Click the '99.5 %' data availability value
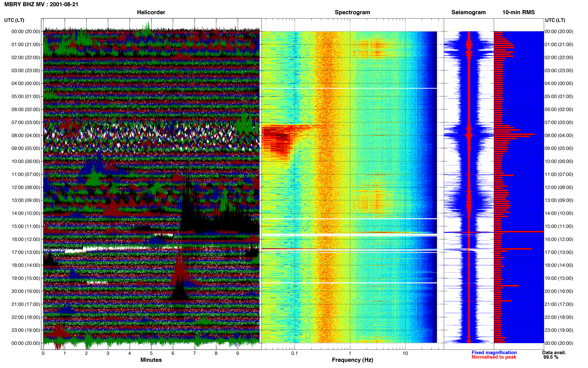Screen dimensions: 588x368 pos(551,357)
